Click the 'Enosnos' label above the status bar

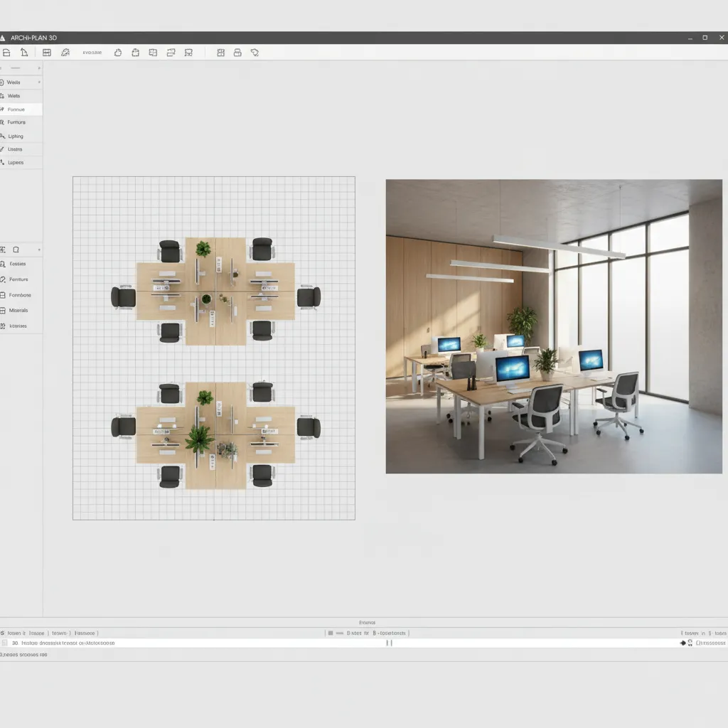[x=368, y=623]
